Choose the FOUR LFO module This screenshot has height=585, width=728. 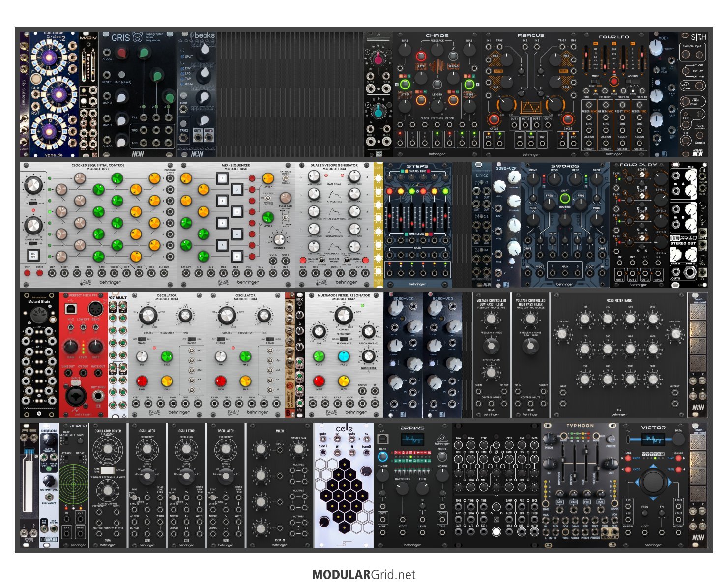click(x=614, y=95)
